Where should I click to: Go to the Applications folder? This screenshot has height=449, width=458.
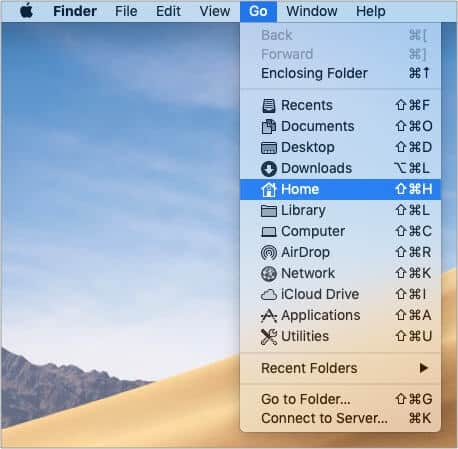340,315
